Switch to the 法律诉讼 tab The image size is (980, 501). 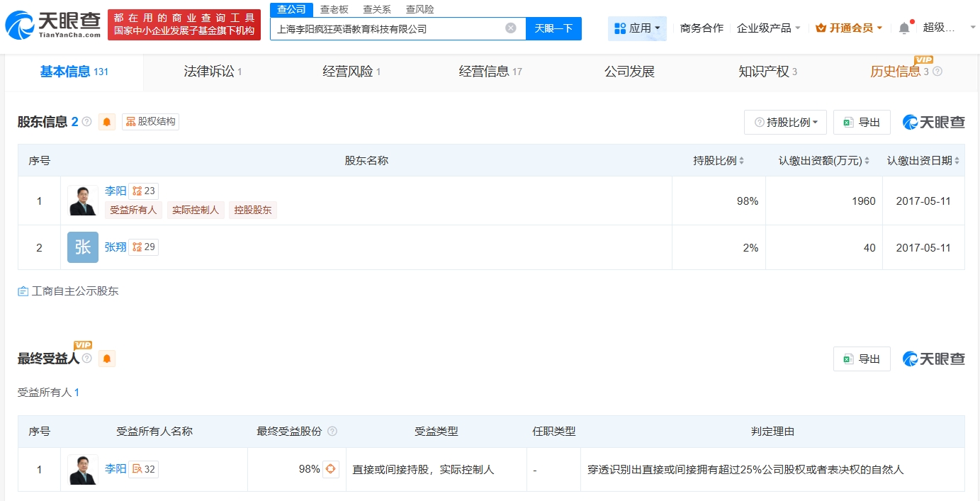coord(212,72)
